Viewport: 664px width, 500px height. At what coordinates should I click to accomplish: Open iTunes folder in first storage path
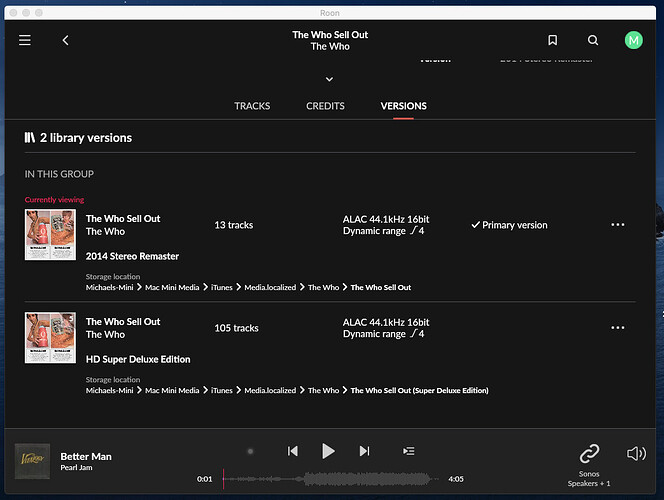[x=221, y=287]
